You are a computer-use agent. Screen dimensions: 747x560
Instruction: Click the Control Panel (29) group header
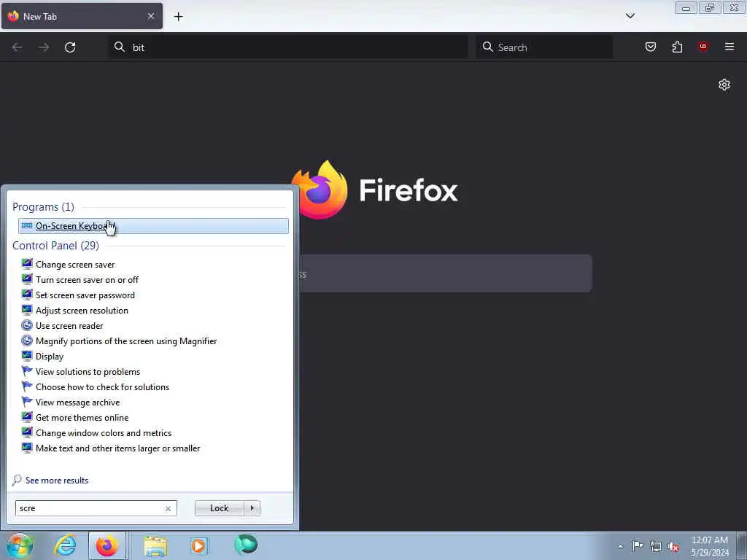click(x=55, y=245)
